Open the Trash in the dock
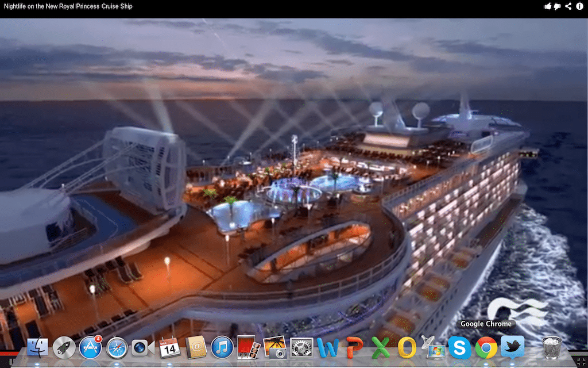This screenshot has width=588, height=368. point(552,347)
